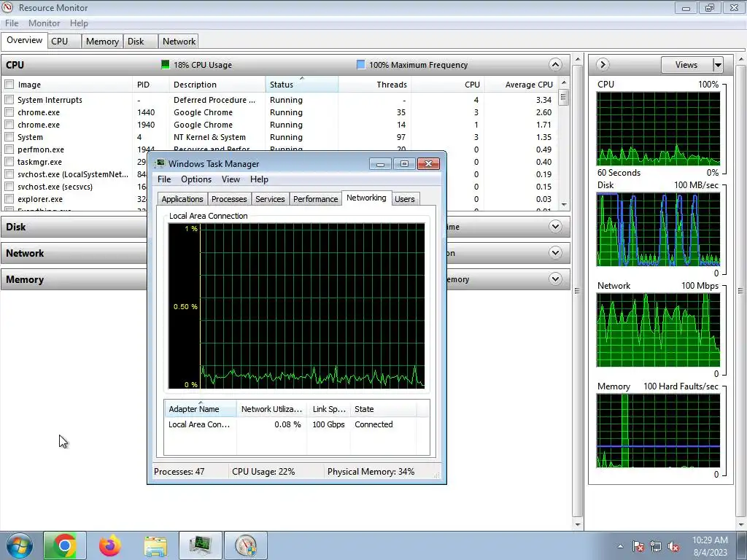This screenshot has width=747, height=560.
Task: Switch to Task Manager Services tab
Action: pos(270,198)
